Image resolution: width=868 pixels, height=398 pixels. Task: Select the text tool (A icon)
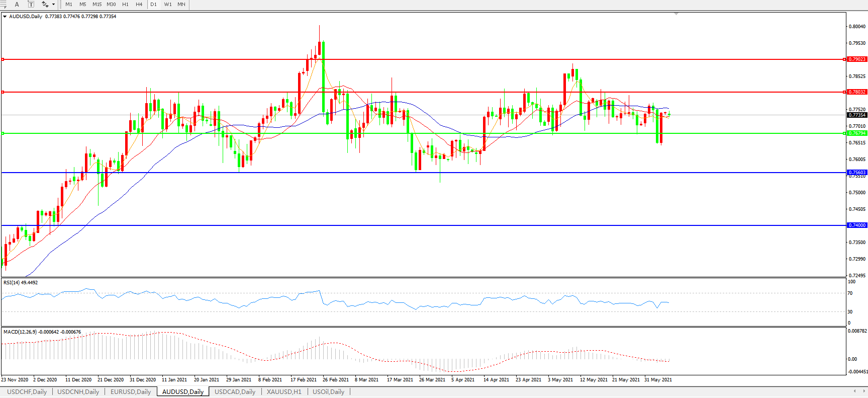(x=17, y=4)
